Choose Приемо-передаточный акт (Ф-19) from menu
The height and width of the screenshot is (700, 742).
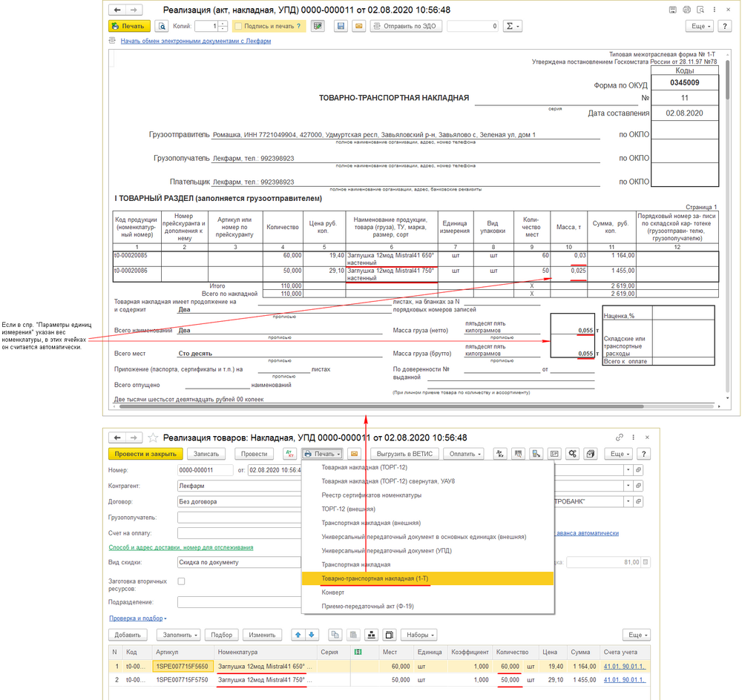[x=367, y=607]
